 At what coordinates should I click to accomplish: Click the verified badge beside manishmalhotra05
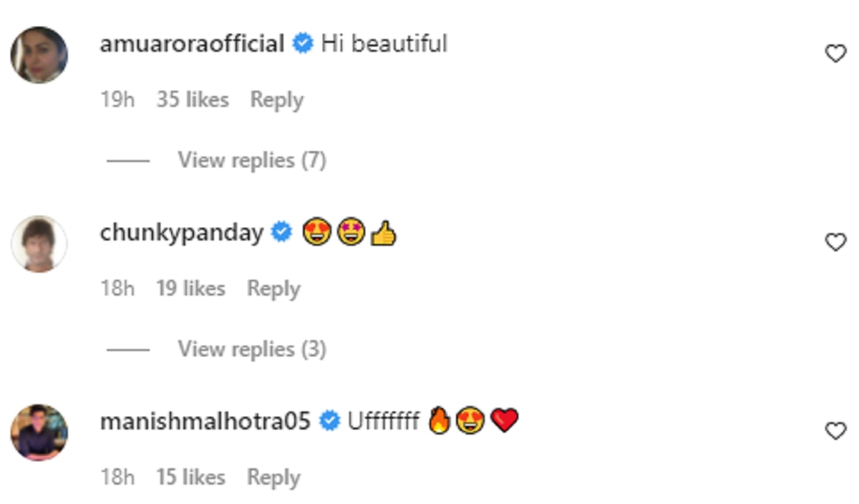coord(329,421)
